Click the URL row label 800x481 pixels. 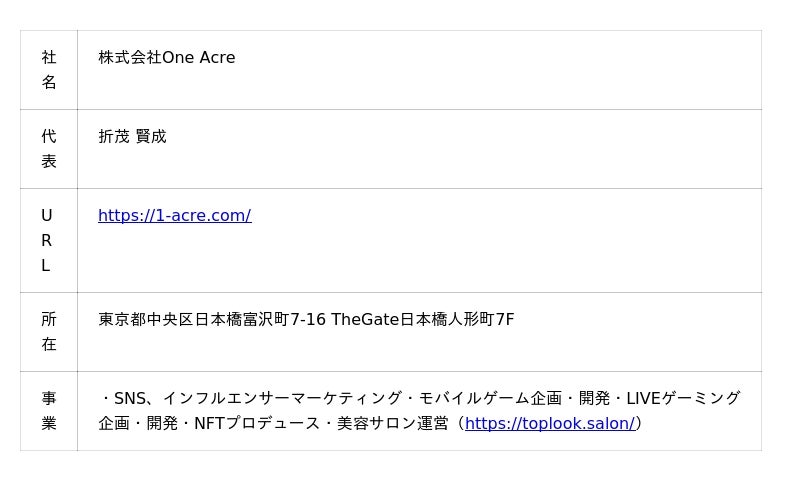pyautogui.click(x=46, y=240)
